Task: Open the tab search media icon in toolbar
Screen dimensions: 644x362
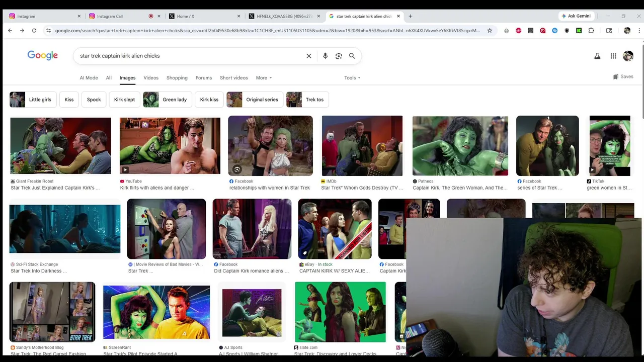Action: pos(609,31)
